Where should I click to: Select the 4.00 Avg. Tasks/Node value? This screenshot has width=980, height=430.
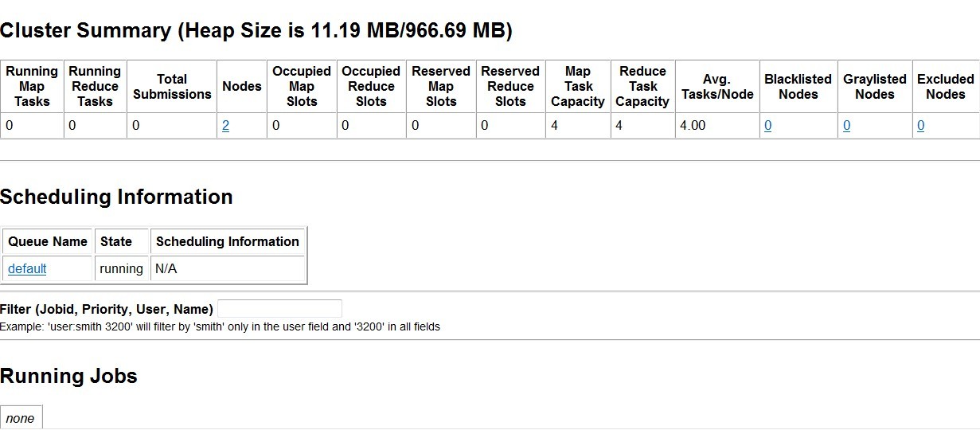693,126
